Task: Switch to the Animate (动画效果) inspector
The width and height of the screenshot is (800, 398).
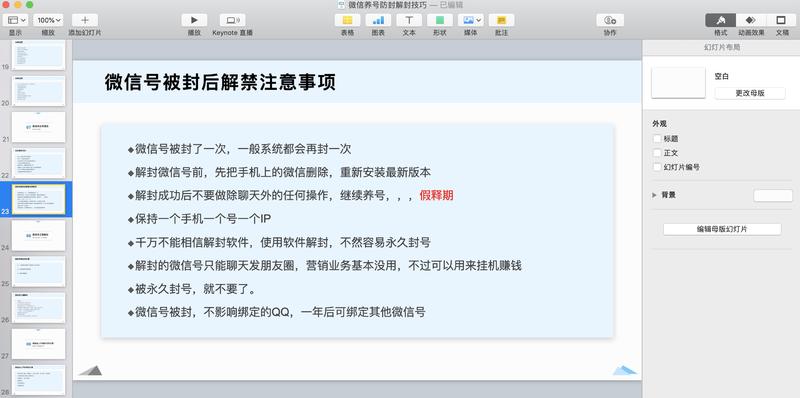Action: tap(751, 20)
